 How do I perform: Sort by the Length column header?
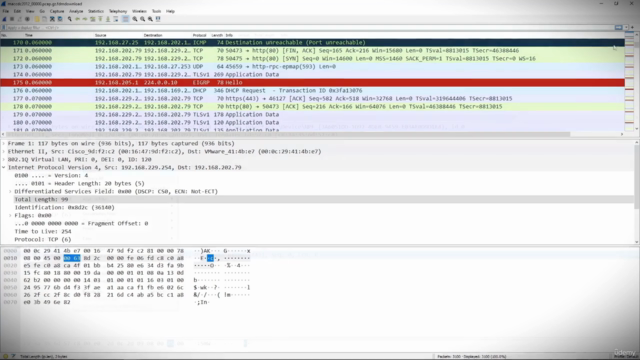(x=217, y=36)
